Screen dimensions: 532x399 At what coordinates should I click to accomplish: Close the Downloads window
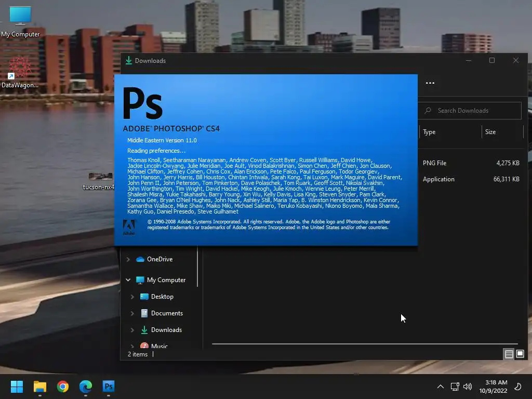point(516,60)
